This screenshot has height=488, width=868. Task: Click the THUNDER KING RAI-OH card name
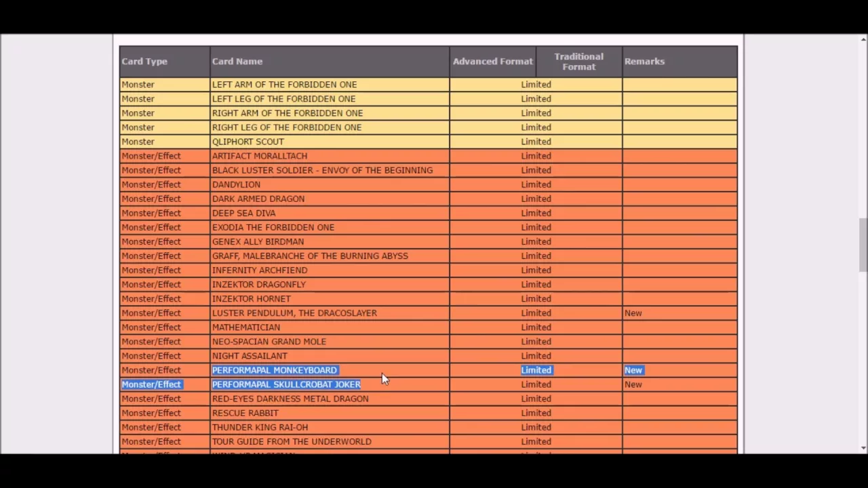260,427
